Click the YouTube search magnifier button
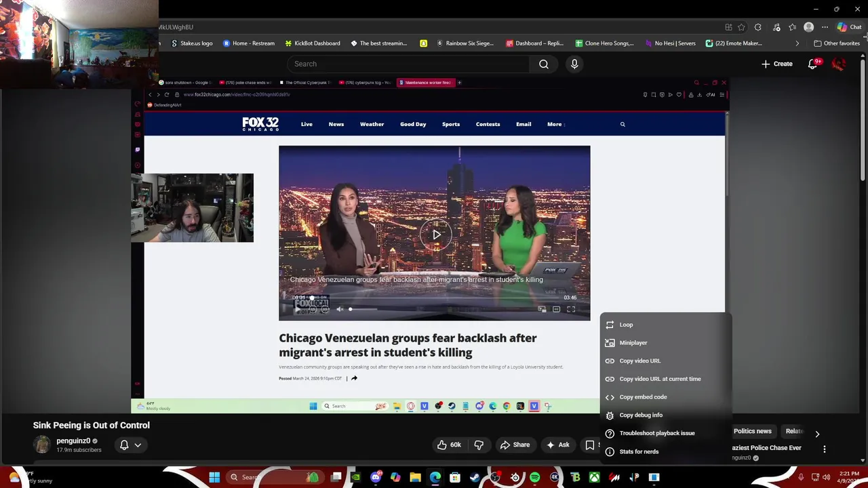This screenshot has width=868, height=488. pyautogui.click(x=544, y=64)
